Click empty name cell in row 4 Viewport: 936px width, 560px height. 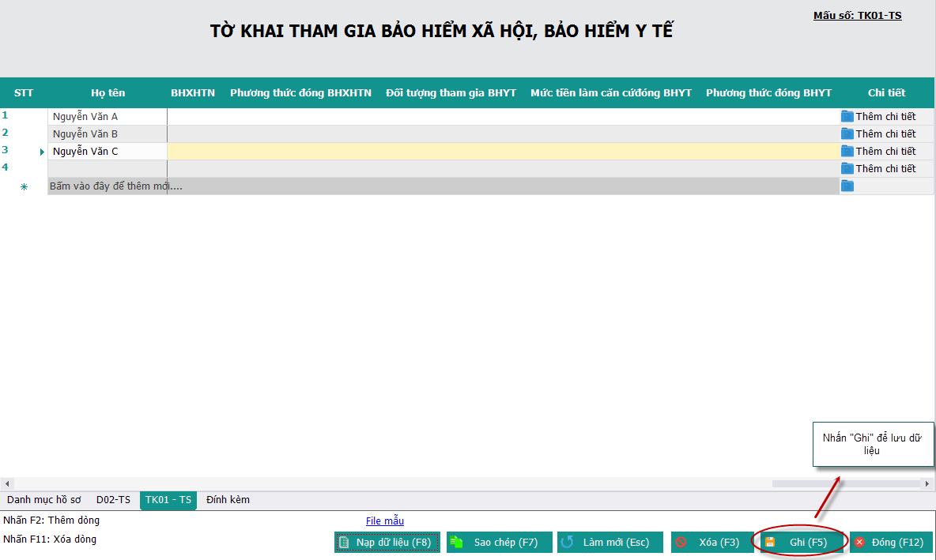click(108, 168)
